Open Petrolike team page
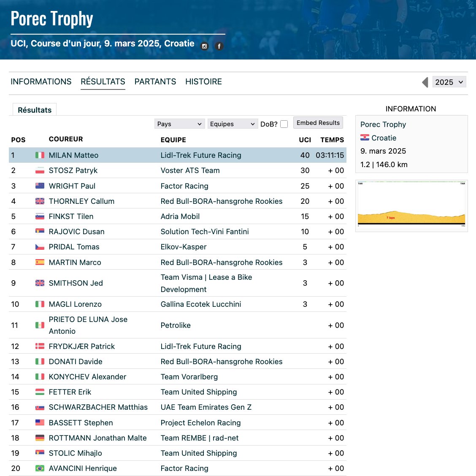 (176, 325)
